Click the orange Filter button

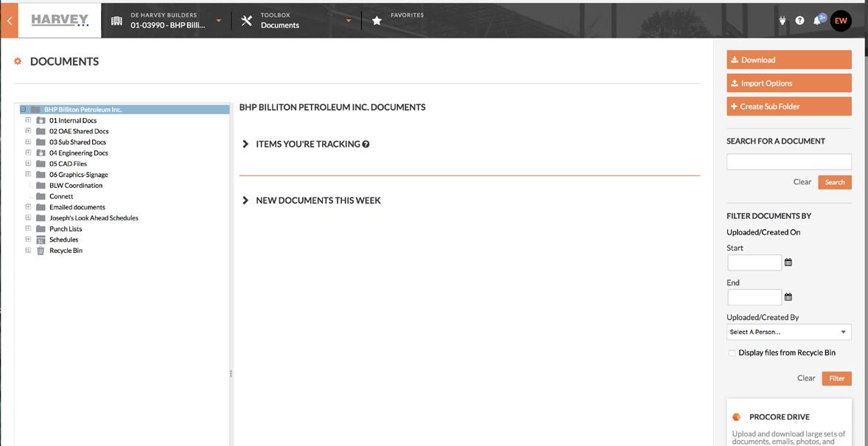(x=836, y=378)
